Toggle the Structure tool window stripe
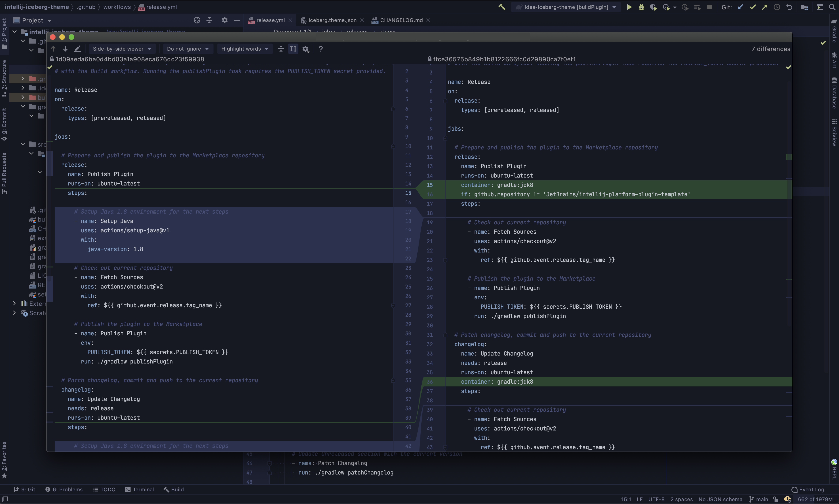The image size is (839, 504). pyautogui.click(x=4, y=78)
